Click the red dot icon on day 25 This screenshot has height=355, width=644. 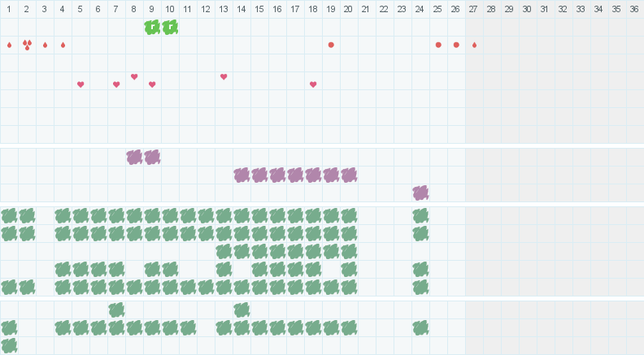pos(438,45)
